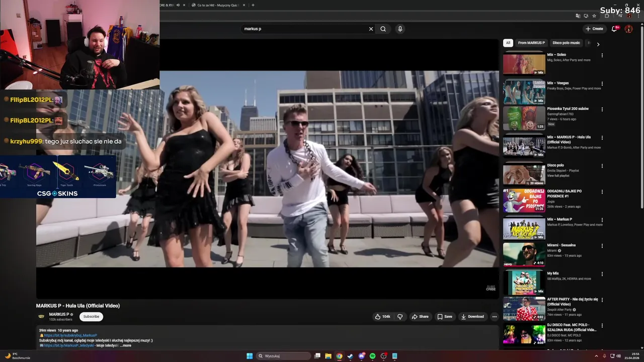Click the YouTube search magnifier button

tap(383, 29)
